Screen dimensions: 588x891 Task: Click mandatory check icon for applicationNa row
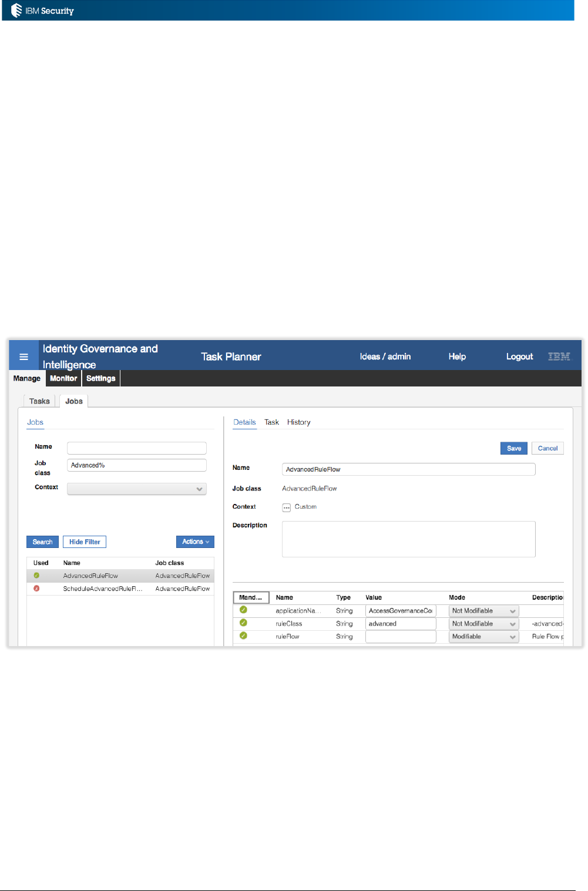click(x=243, y=610)
